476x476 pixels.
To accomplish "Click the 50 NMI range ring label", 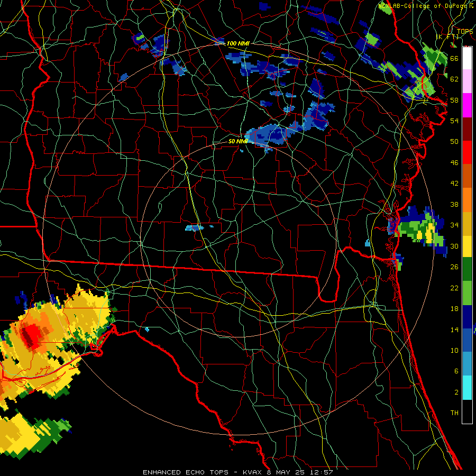I will (237, 141).
